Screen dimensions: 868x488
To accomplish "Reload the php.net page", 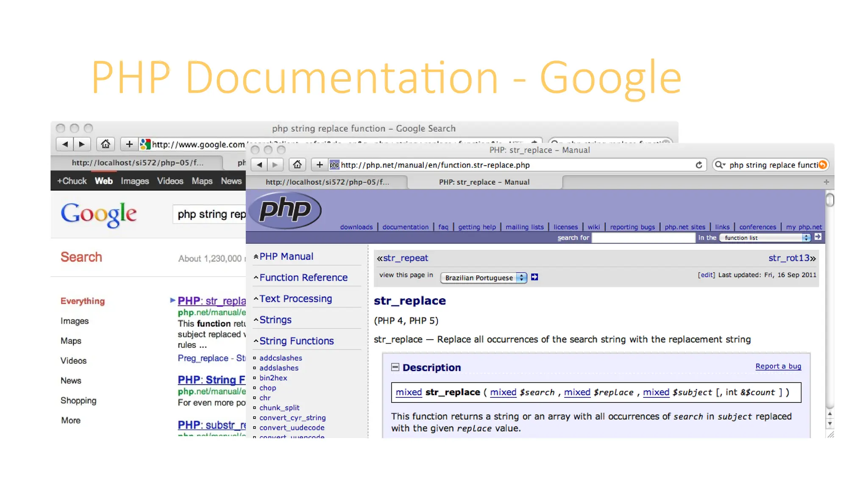I will click(x=699, y=165).
